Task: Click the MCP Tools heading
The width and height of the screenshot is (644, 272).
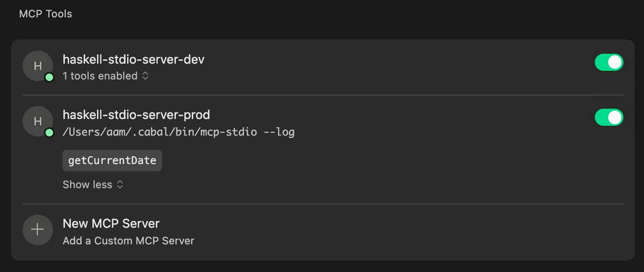Action: pyautogui.click(x=45, y=13)
